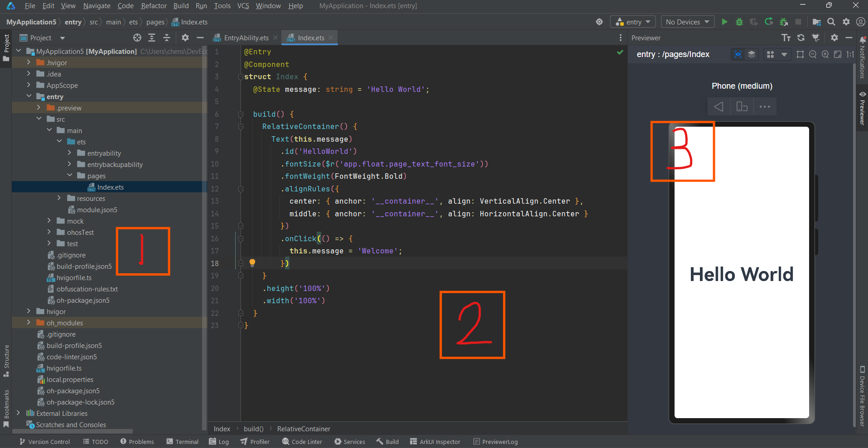Image resolution: width=868 pixels, height=448 pixels.
Task: Open the Problems tool window
Action: pyautogui.click(x=137, y=442)
